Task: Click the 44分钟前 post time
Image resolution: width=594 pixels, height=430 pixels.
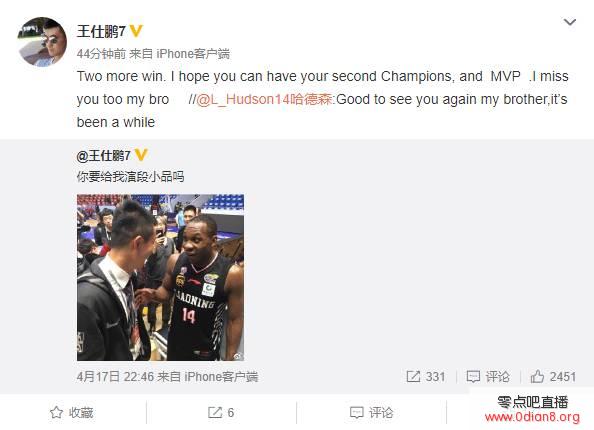Action: point(101,54)
